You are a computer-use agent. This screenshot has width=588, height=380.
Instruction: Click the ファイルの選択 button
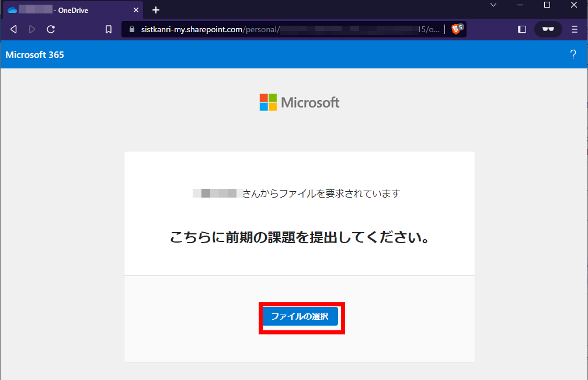point(300,316)
